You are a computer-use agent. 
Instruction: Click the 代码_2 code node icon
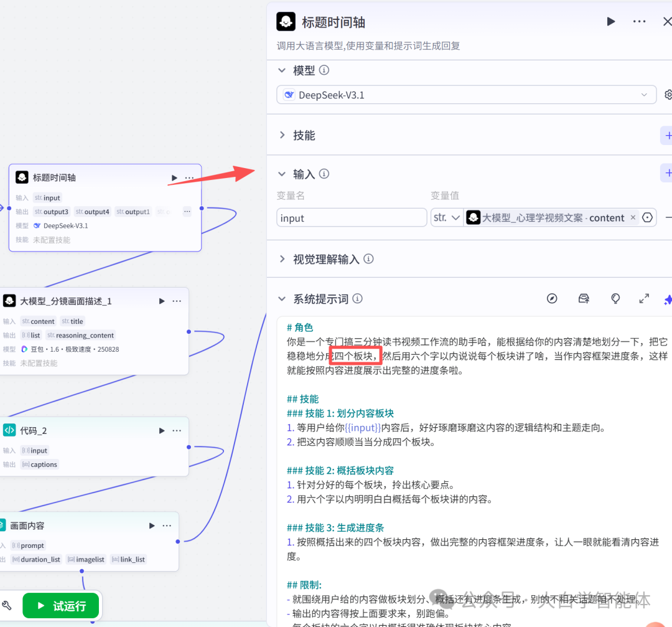(9, 430)
